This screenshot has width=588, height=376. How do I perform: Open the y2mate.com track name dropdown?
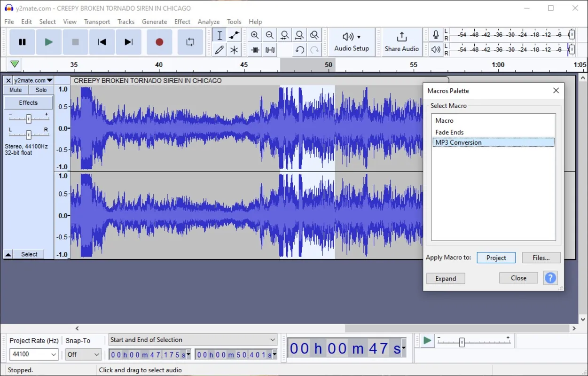pos(33,80)
